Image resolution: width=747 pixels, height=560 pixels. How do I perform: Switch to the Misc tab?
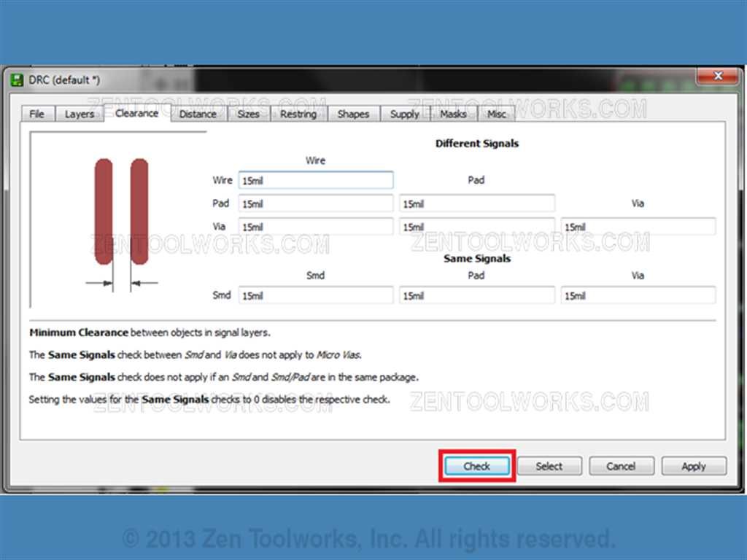coord(496,114)
